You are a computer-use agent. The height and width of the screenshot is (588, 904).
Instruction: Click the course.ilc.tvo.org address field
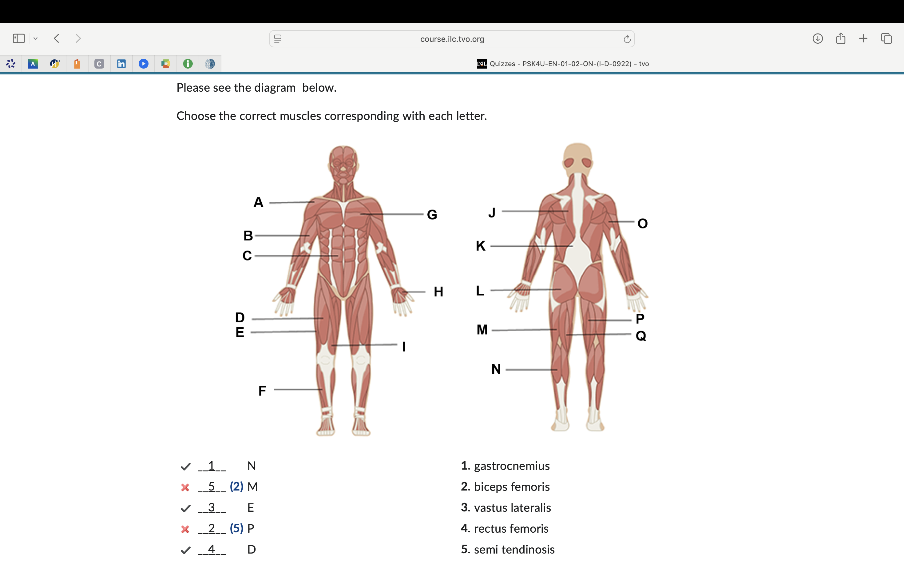point(452,39)
